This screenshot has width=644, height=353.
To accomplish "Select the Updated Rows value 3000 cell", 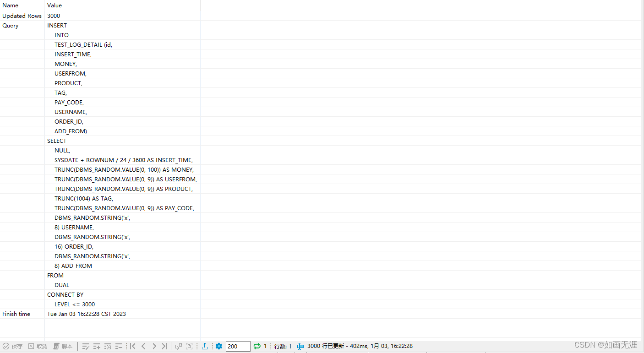I will (122, 16).
